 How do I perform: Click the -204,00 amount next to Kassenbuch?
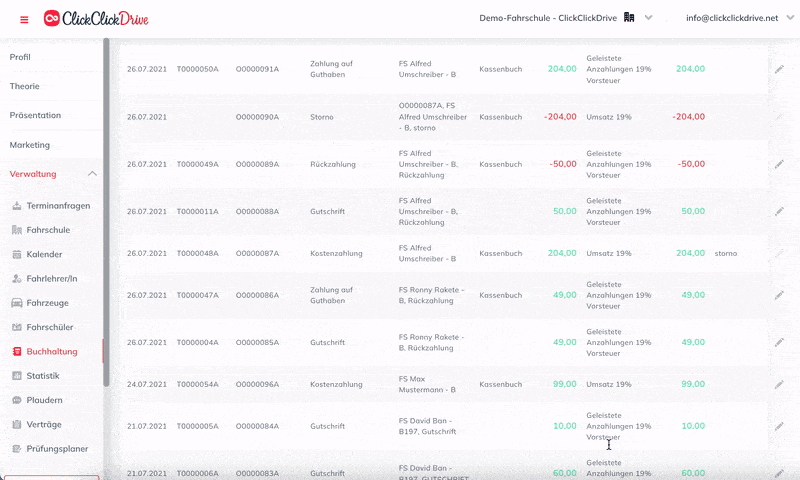[x=560, y=117]
